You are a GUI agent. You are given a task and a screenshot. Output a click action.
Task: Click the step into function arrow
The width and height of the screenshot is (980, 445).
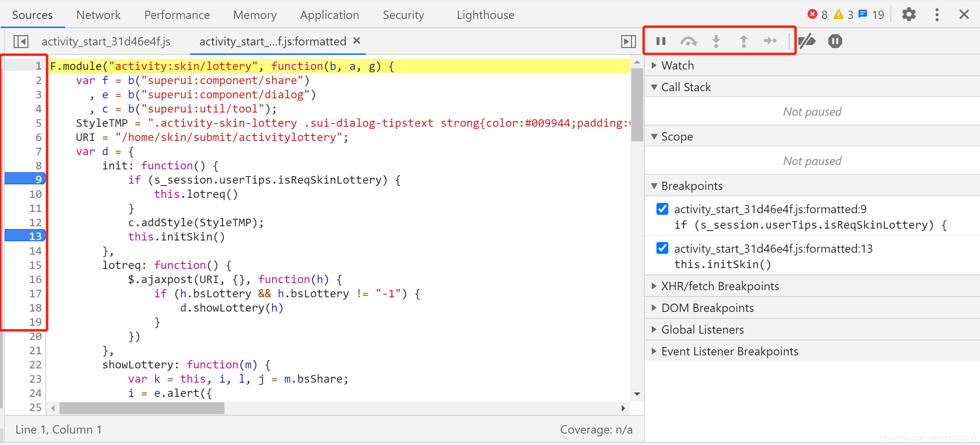pyautogui.click(x=716, y=41)
